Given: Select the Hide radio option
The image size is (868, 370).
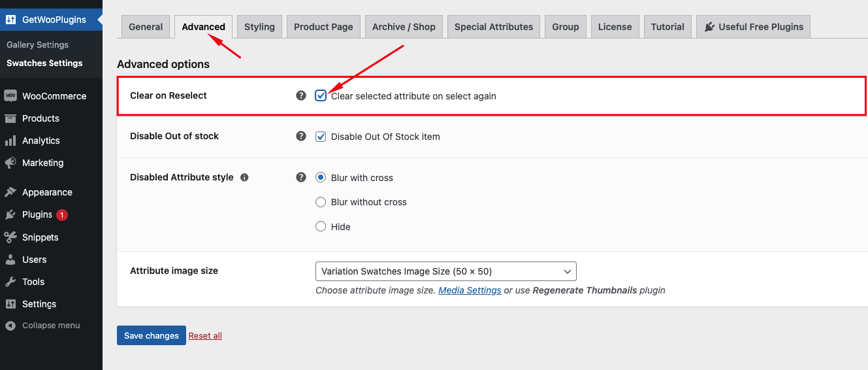Looking at the screenshot, I should tap(321, 226).
